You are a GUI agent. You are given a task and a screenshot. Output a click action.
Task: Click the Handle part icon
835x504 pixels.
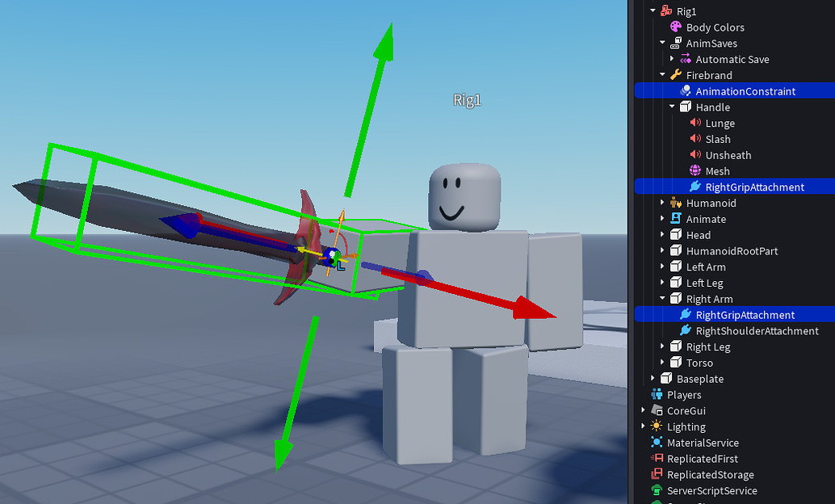coord(685,107)
